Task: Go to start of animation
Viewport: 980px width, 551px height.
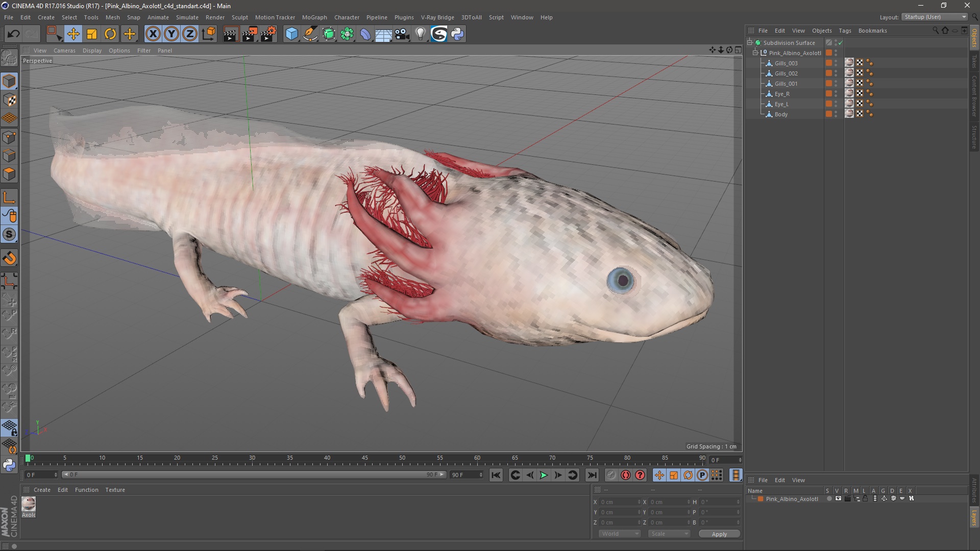Action: tap(496, 475)
